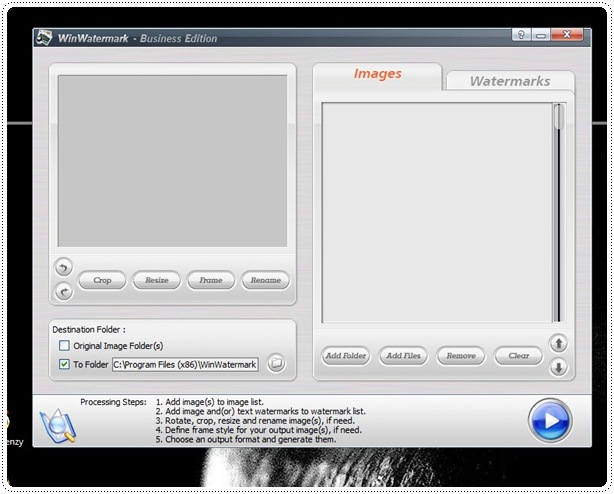Click the destination folder path field
The height and width of the screenshot is (494, 614).
click(x=185, y=364)
